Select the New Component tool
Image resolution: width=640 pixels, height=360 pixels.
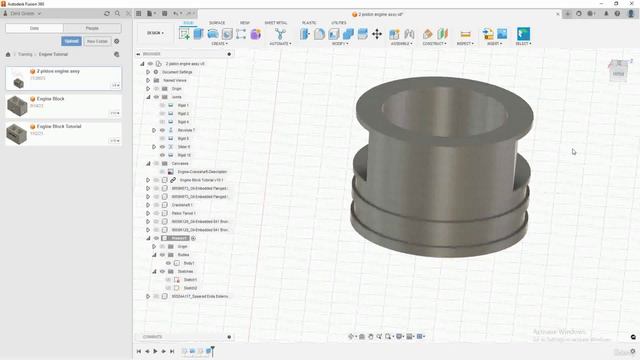click(x=394, y=34)
